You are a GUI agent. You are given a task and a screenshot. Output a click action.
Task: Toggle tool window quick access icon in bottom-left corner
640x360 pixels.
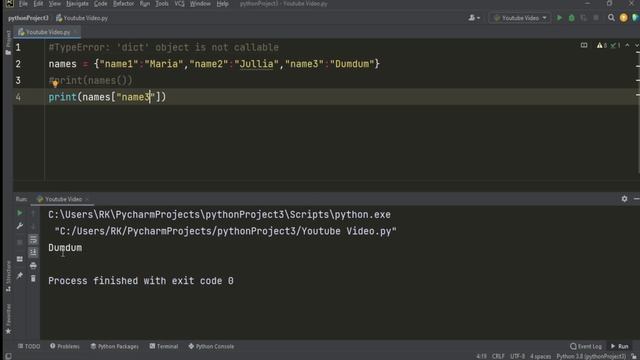(8, 356)
